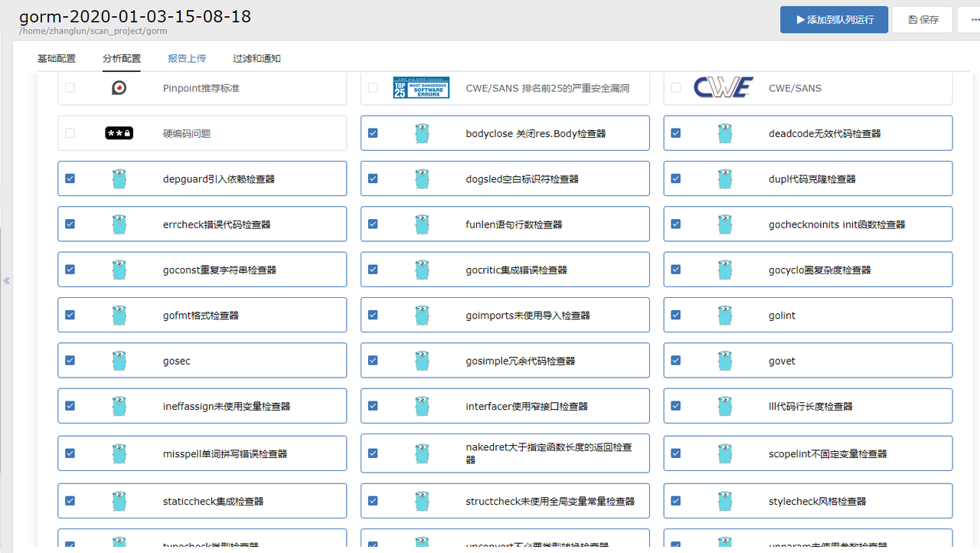
Task: Uncheck the bodyclose checker checkbox
Action: click(x=373, y=133)
